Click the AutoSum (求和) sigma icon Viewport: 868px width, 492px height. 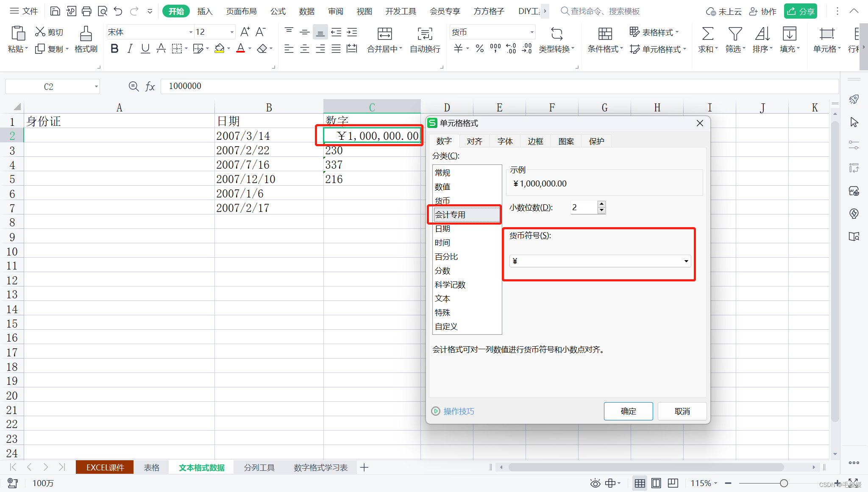click(x=707, y=34)
